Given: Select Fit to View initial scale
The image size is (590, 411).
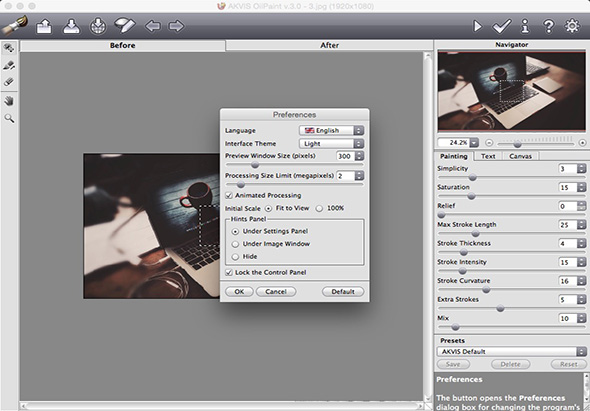Looking at the screenshot, I should click(x=268, y=208).
